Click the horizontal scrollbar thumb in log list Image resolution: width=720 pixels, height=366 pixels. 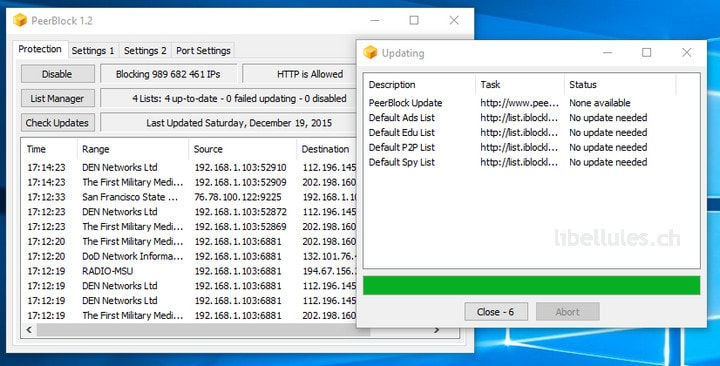coord(203,330)
